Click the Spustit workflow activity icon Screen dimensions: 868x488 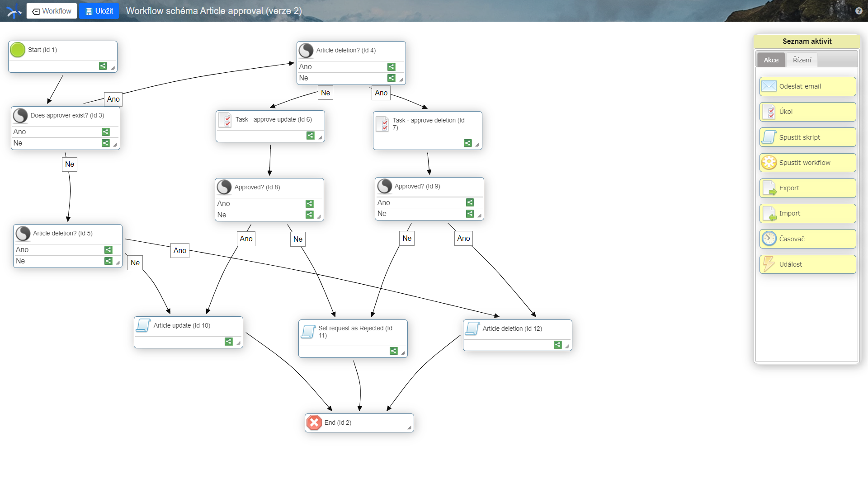769,163
